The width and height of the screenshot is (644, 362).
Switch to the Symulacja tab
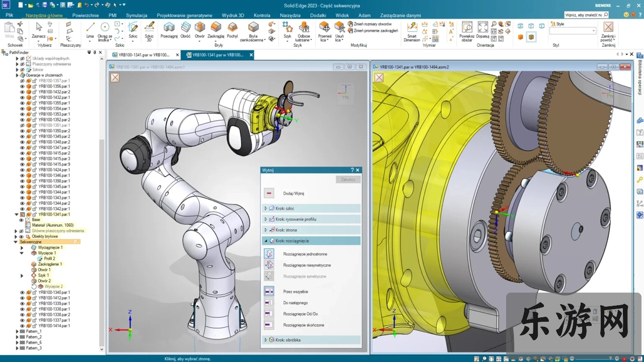pos(136,15)
